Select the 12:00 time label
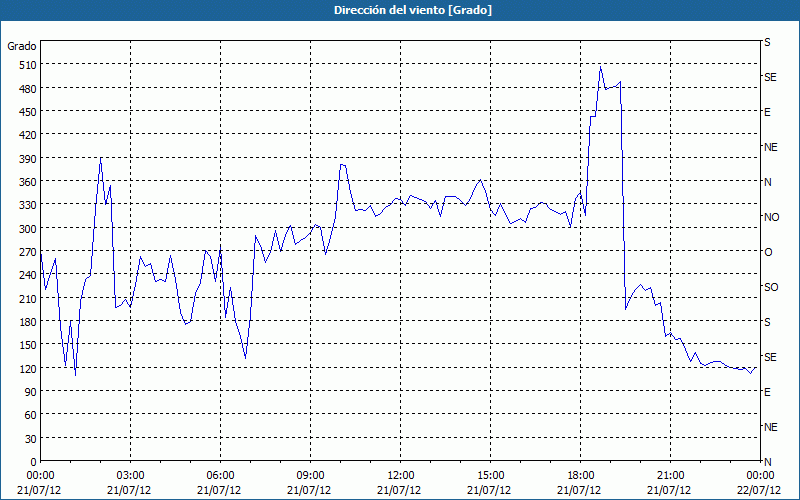800x500 pixels. point(401,476)
